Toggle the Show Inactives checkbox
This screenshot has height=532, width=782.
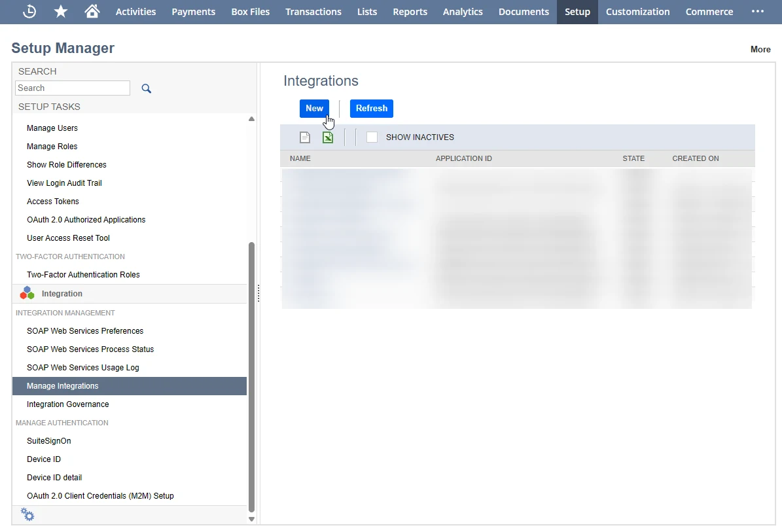(x=372, y=137)
